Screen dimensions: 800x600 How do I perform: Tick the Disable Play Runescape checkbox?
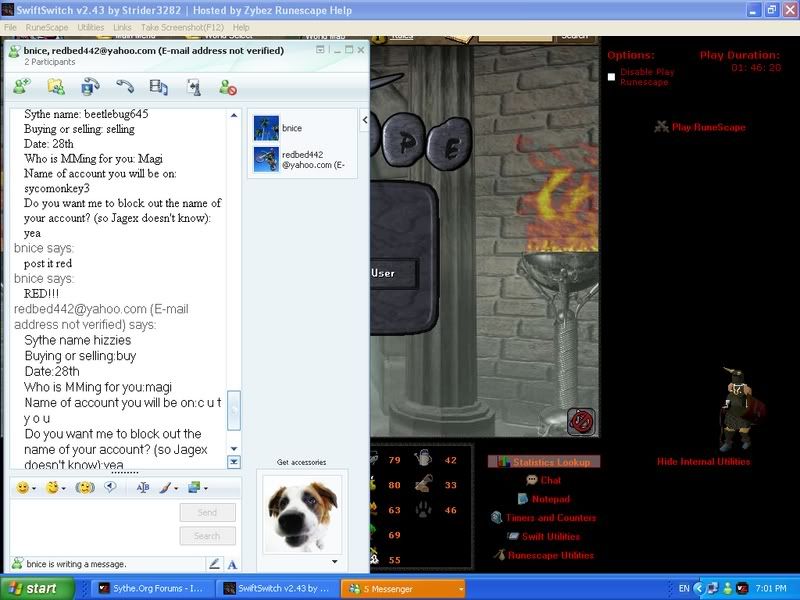click(611, 77)
